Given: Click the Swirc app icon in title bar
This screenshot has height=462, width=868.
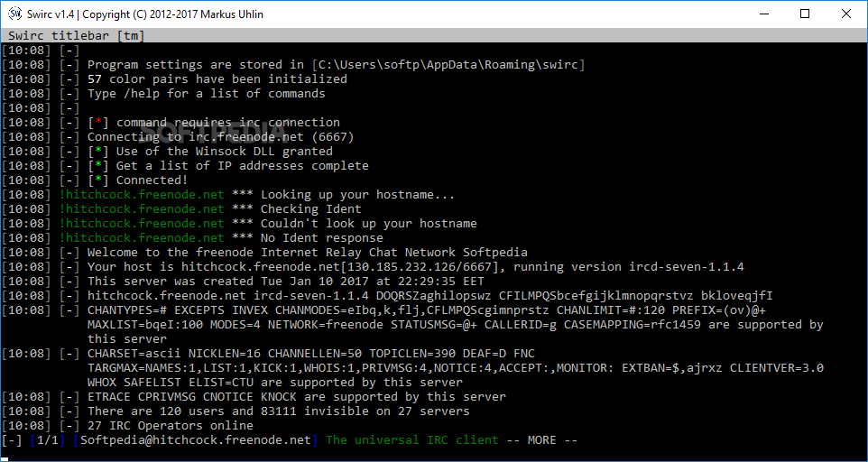Looking at the screenshot, I should coord(14,14).
